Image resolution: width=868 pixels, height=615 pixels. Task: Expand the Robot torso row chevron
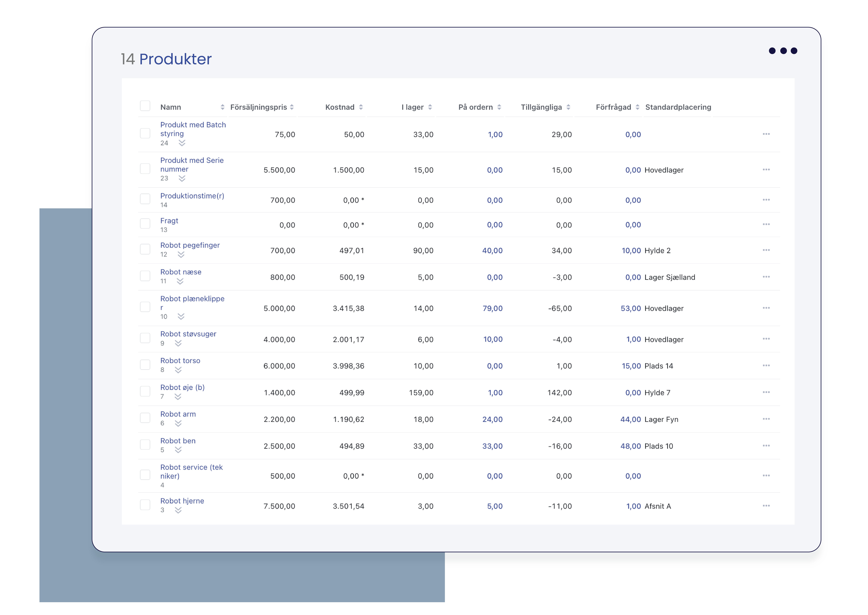tap(178, 370)
